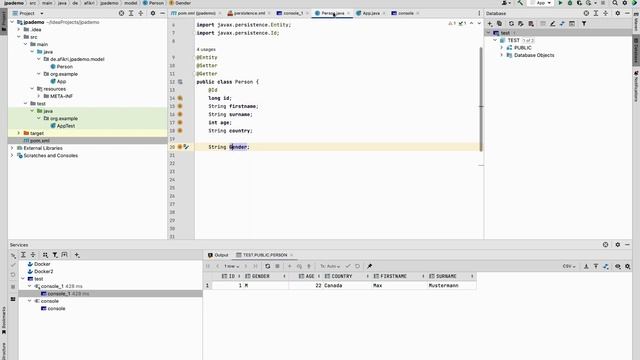Click the Select Opened File target icon in Project panel
Screen dimensions: 640x360
click(x=121, y=13)
